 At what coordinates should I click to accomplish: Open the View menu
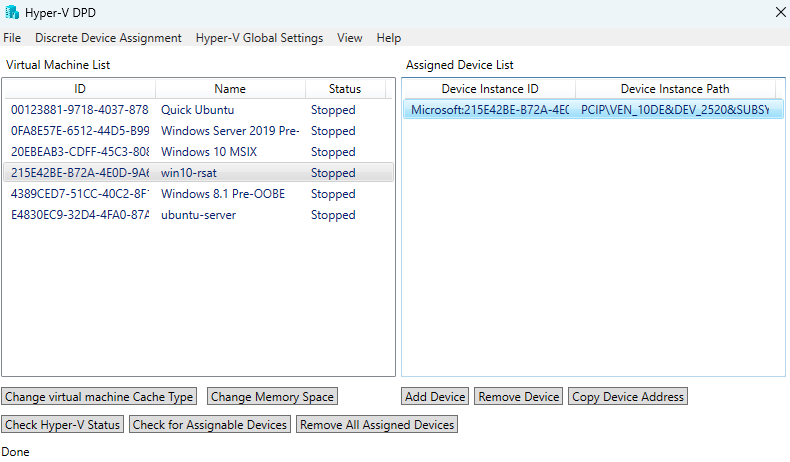point(350,38)
